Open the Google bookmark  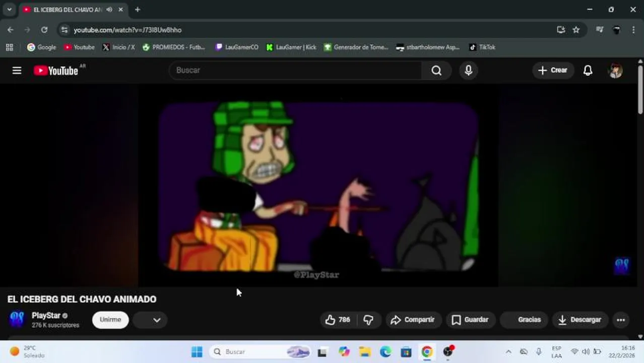(41, 47)
